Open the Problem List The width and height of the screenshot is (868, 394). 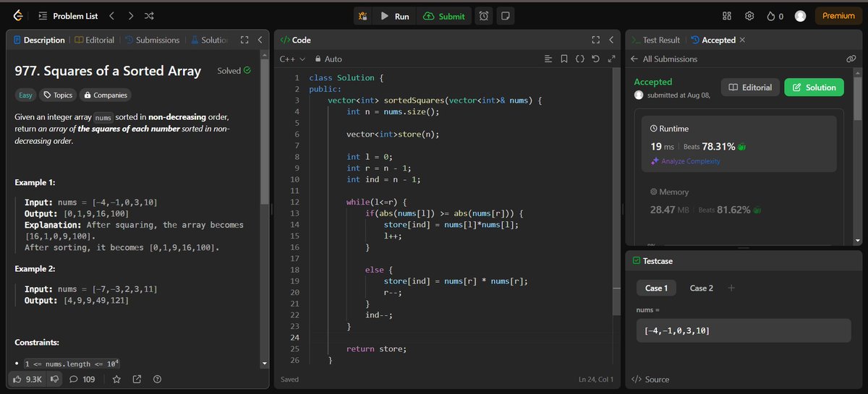pyautogui.click(x=68, y=15)
